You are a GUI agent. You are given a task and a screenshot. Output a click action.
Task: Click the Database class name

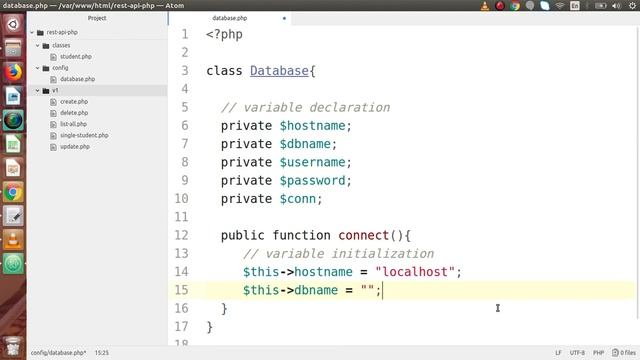tap(279, 71)
